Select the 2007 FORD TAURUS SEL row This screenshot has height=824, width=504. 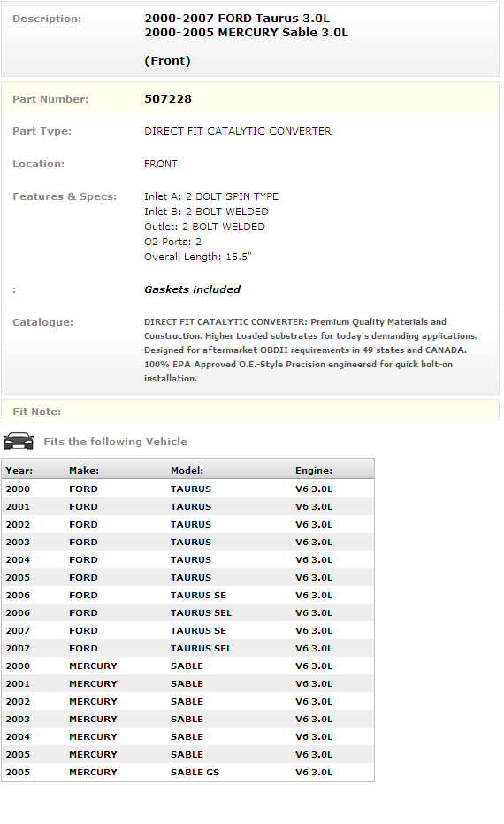188,648
